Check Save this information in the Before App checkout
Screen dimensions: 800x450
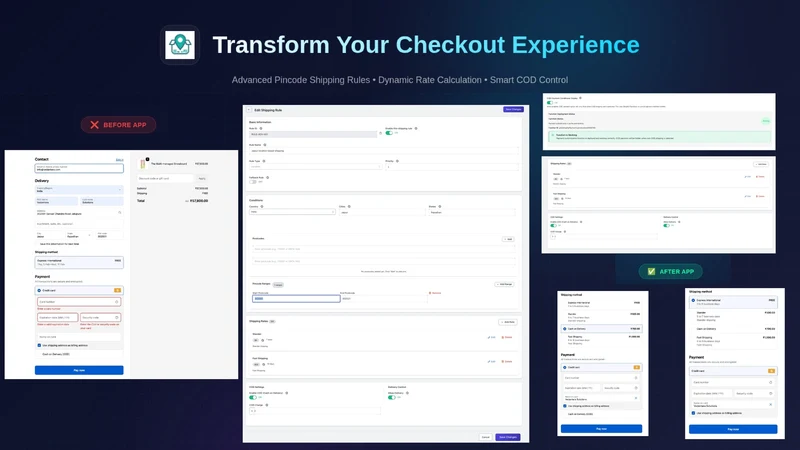click(38, 244)
